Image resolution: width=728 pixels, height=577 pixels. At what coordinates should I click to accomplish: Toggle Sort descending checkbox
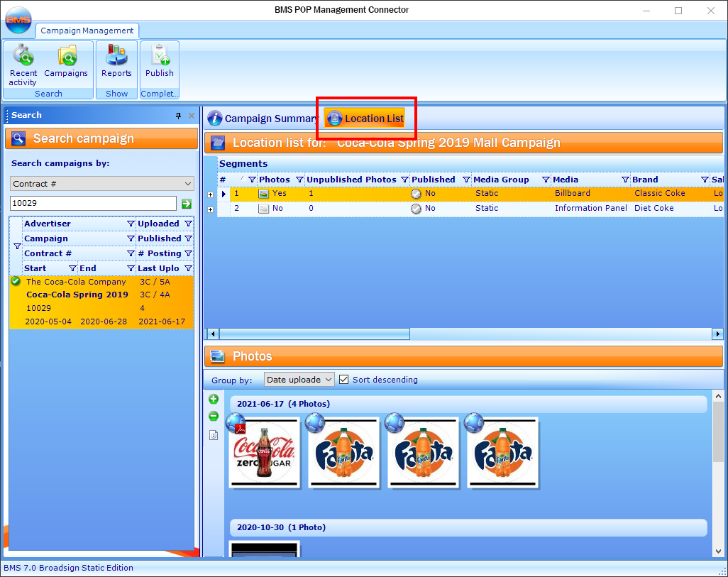(343, 380)
